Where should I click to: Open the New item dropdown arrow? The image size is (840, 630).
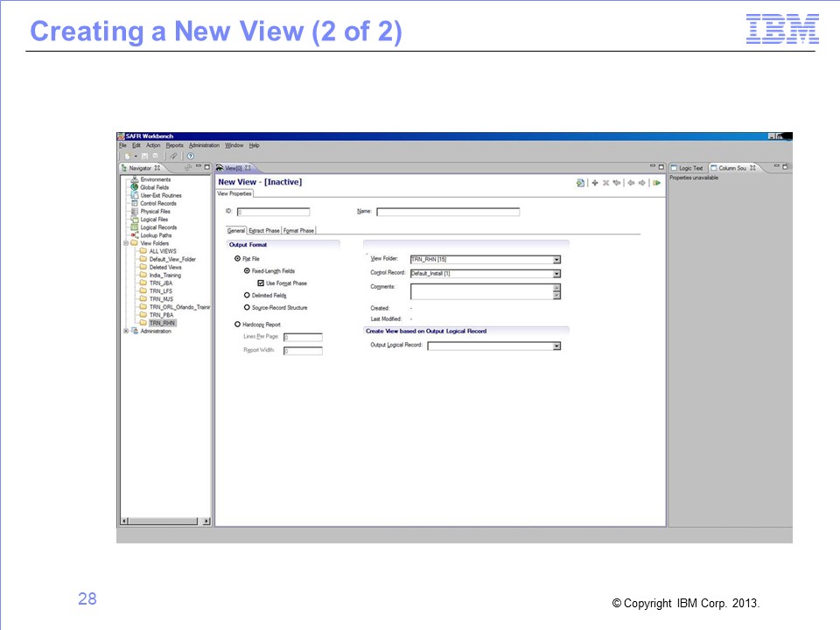click(136, 157)
